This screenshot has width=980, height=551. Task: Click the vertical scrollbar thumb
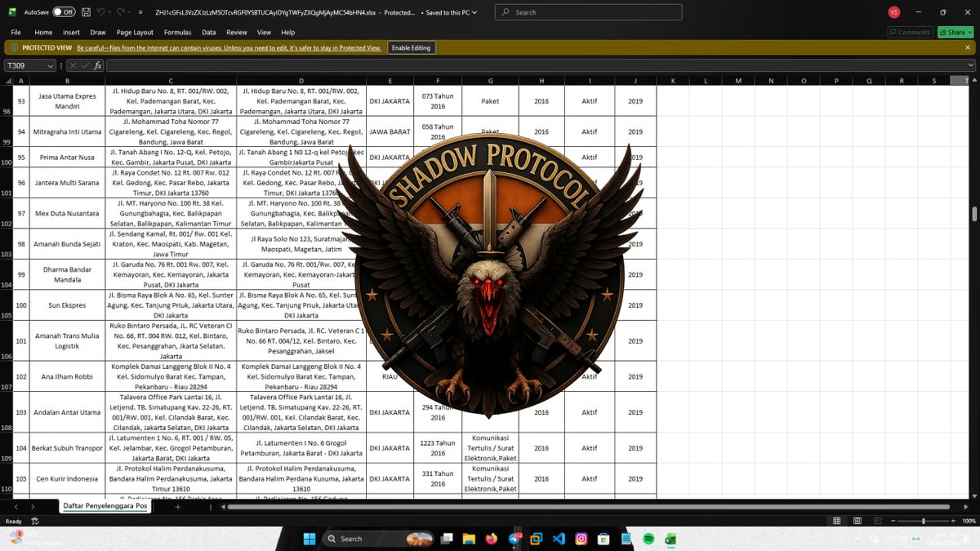[x=973, y=213]
